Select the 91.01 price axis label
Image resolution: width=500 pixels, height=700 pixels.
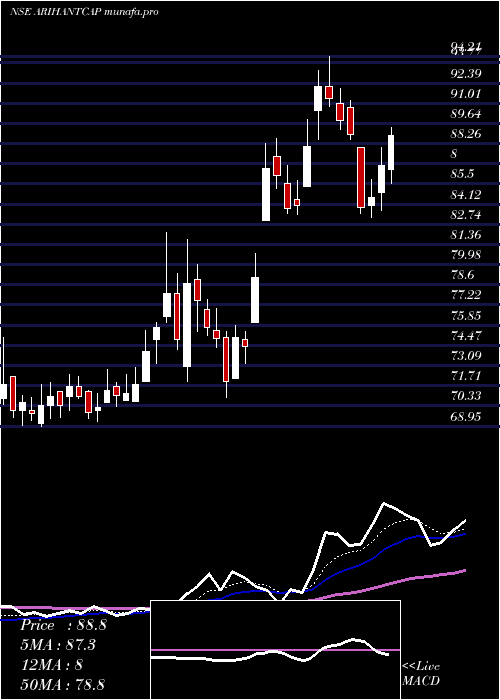click(x=466, y=94)
